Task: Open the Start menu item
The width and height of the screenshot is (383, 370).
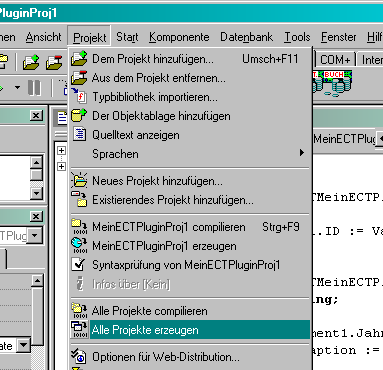Action: (127, 37)
